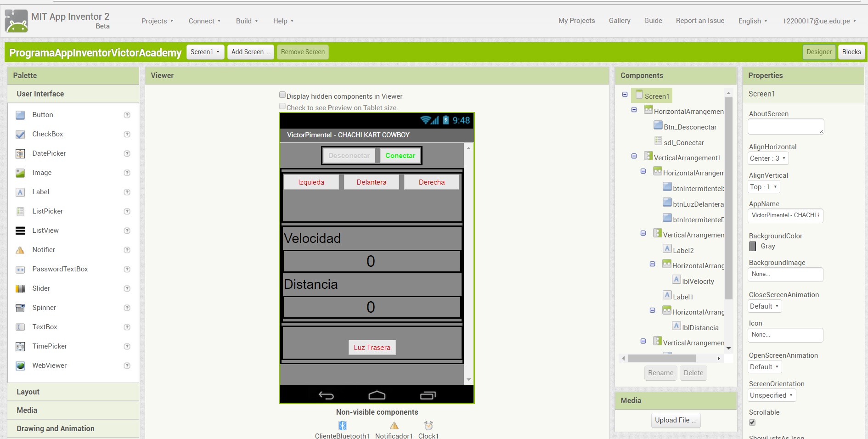Expand the Layout palette section
Viewport: 868px width, 439px height.
tap(73, 392)
